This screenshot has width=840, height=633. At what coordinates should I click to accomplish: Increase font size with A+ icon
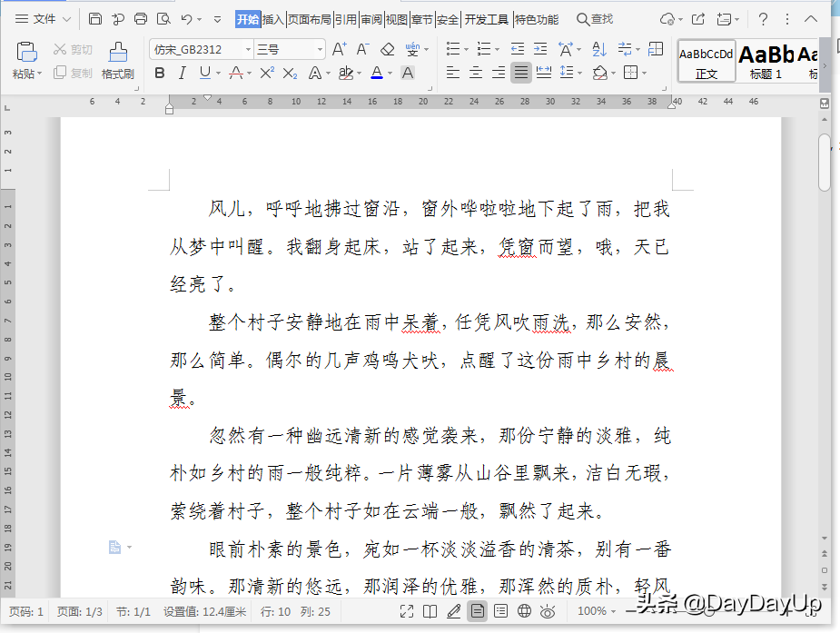pyautogui.click(x=339, y=49)
